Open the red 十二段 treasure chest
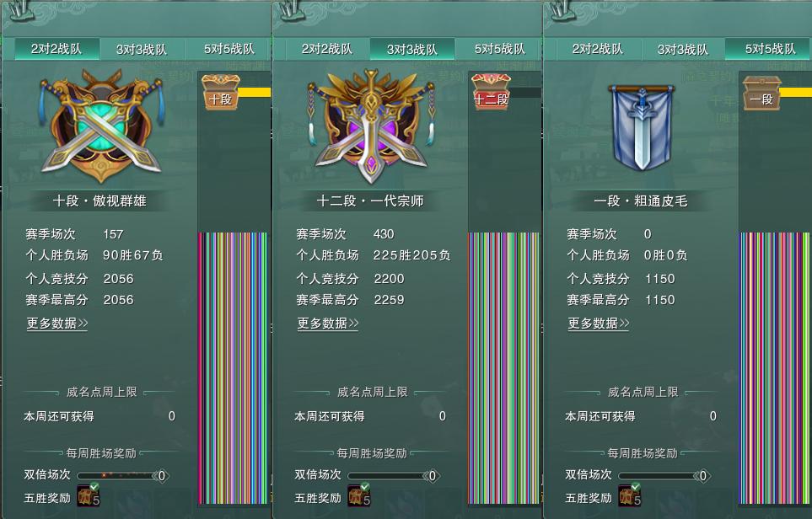 492,92
